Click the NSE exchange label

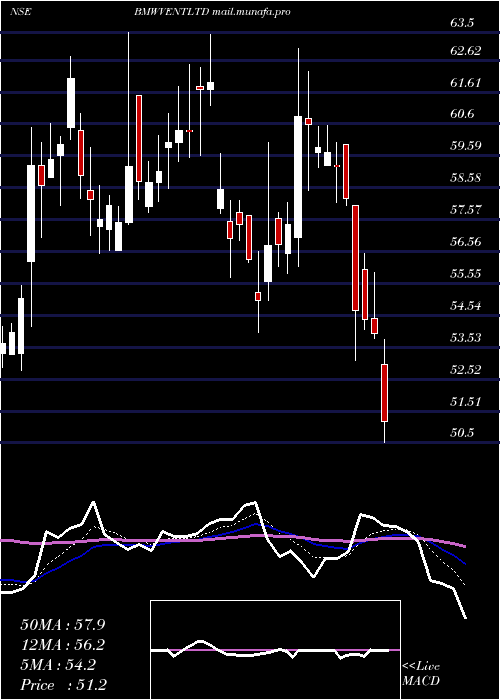coord(20,12)
